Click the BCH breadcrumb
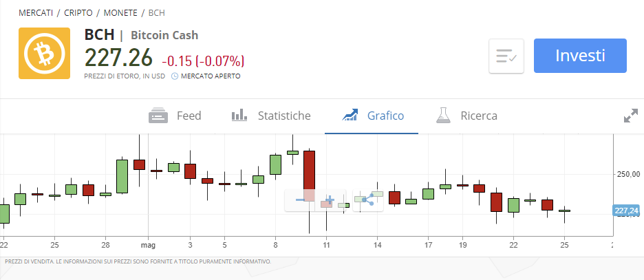Image resolution: width=644 pixels, height=280 pixels. click(156, 12)
